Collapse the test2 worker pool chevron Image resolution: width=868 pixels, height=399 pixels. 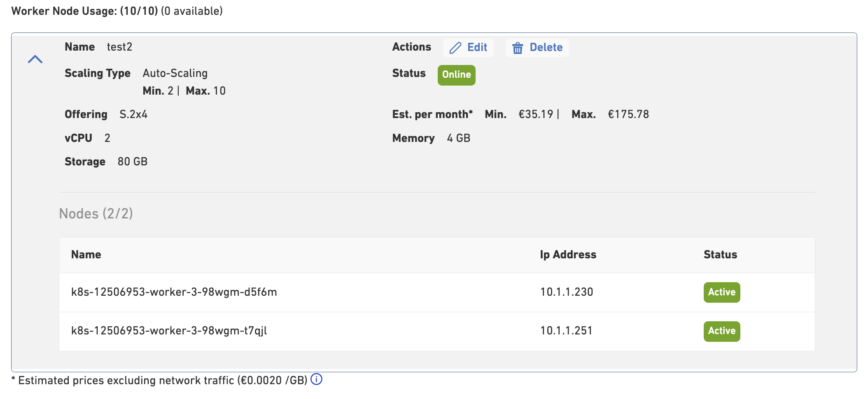(x=35, y=59)
